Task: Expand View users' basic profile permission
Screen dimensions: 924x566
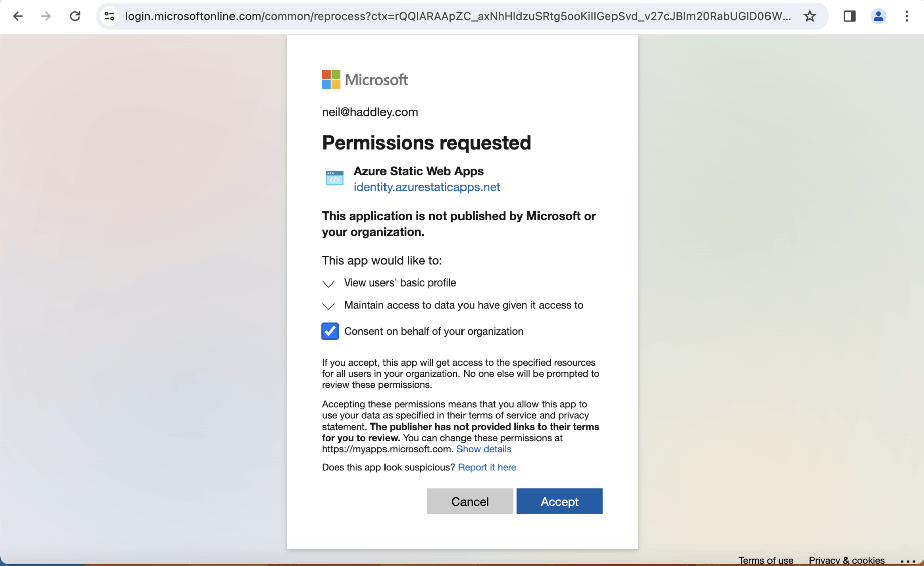Action: (x=329, y=284)
